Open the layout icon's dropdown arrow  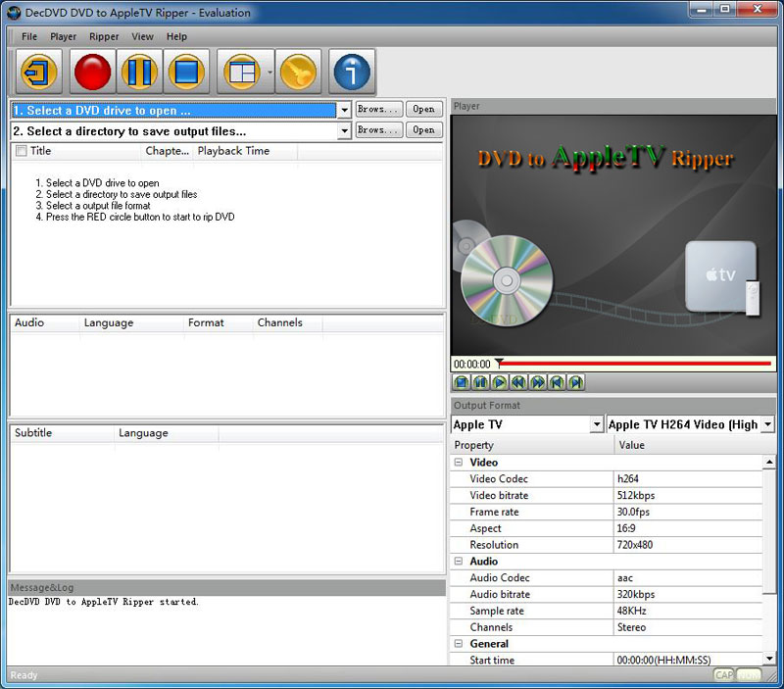tap(270, 73)
